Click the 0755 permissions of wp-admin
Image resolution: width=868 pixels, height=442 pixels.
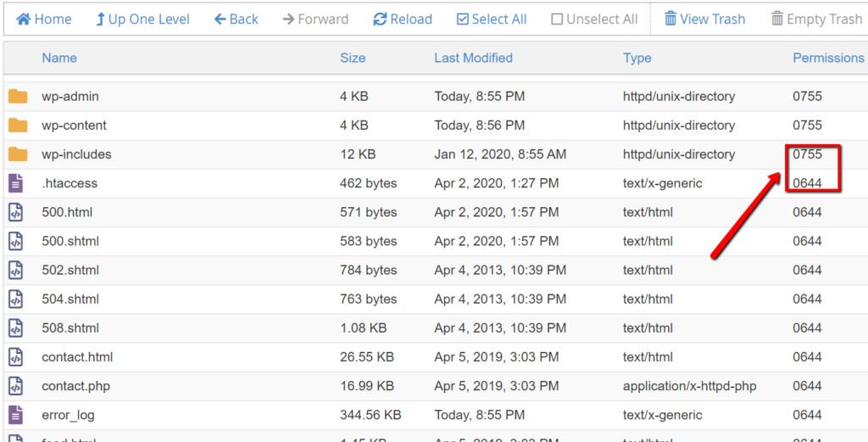tap(807, 97)
